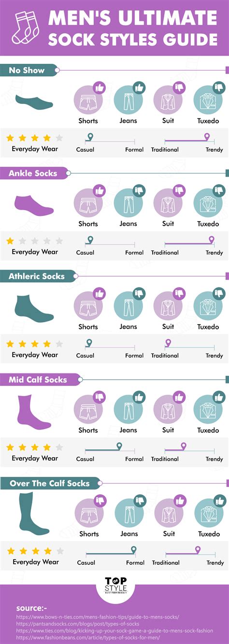
Task: Click the Traditional–Trendy marker for Ankle Socks
Action: (211, 240)
